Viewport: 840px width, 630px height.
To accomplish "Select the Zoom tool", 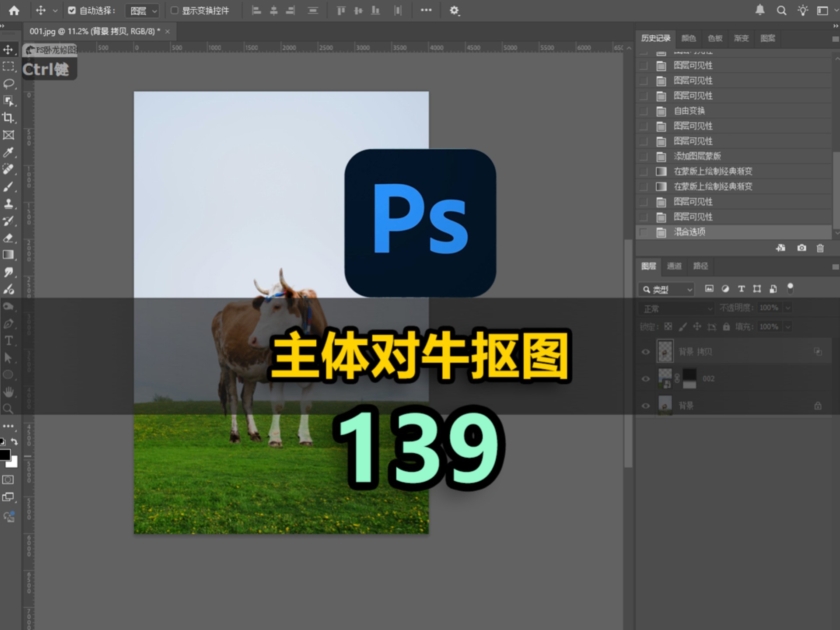I will pyautogui.click(x=8, y=409).
